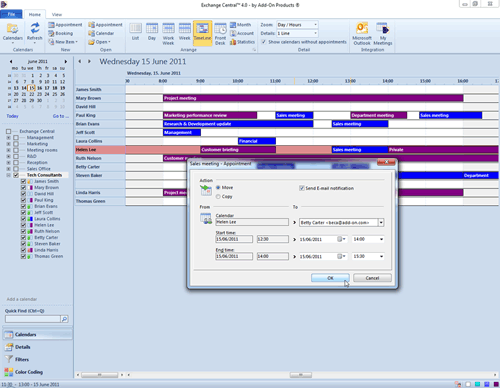Check the Management group checkbox
Viewport: 500px width, 388px height.
[x=16, y=137]
